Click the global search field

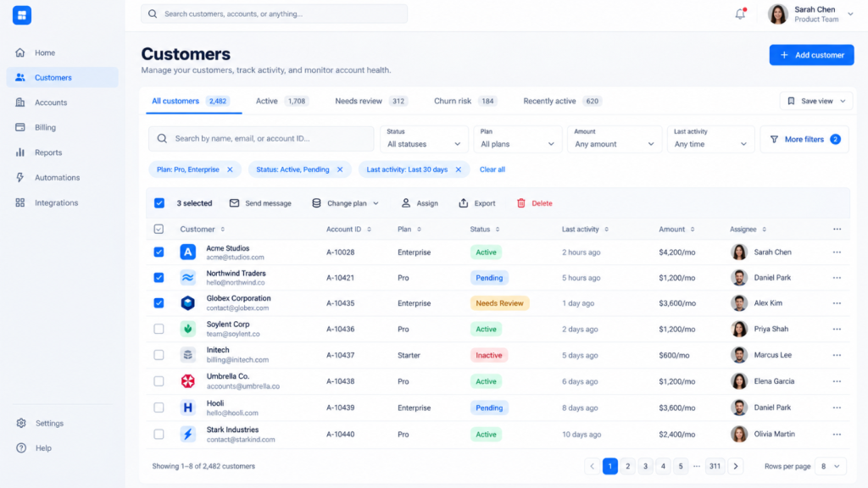pyautogui.click(x=274, y=14)
